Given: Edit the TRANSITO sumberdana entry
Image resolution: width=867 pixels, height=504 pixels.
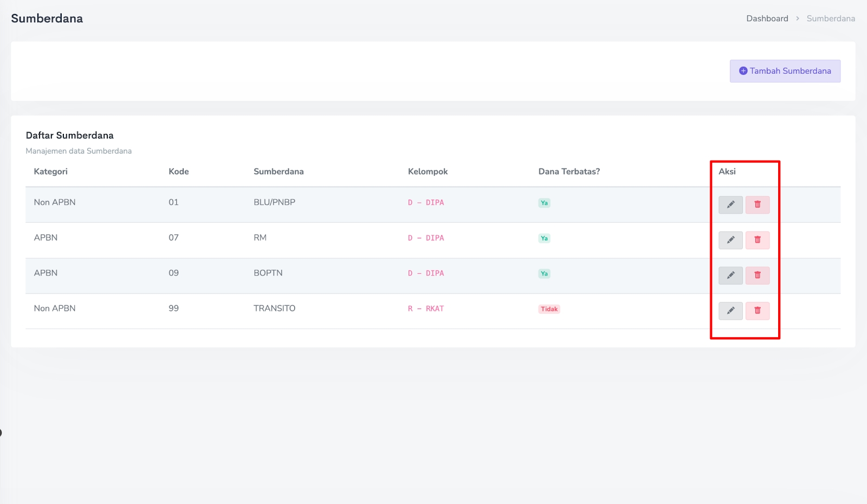Looking at the screenshot, I should pyautogui.click(x=730, y=311).
